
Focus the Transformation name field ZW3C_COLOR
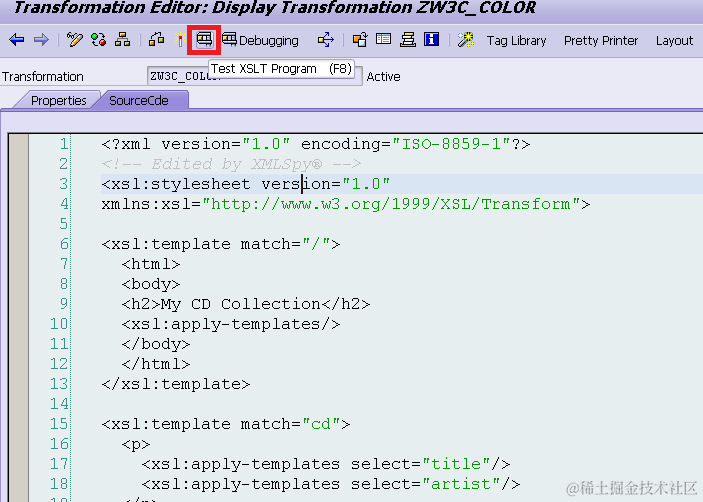tap(254, 76)
